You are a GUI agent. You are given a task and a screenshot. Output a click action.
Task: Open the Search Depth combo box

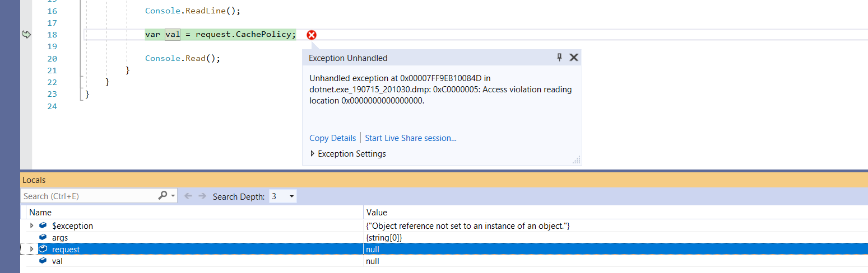[282, 196]
